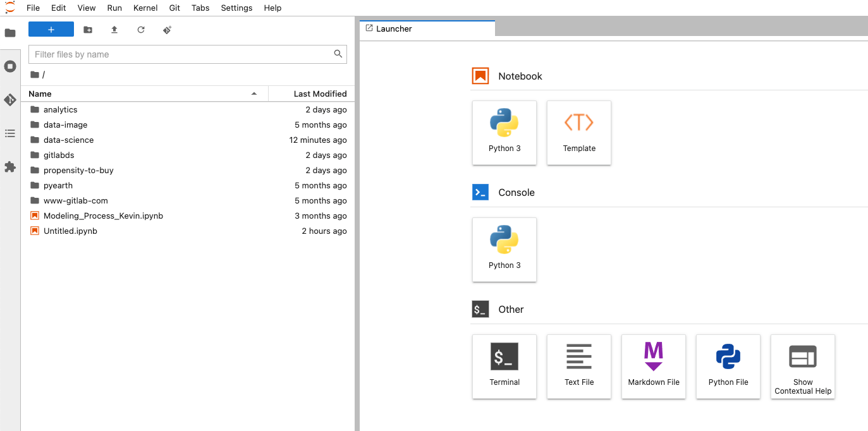
Task: Open the Extension Manager puzzle icon
Action: (x=10, y=167)
